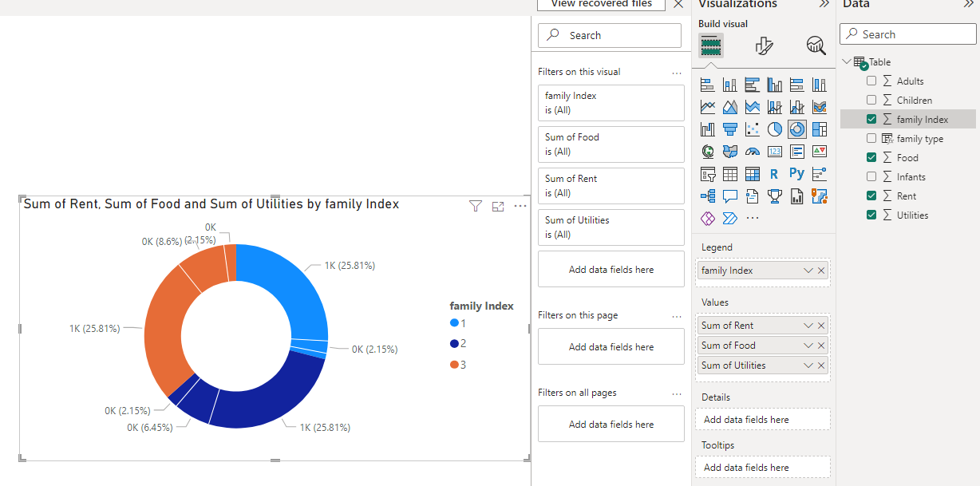Select the funnel chart visual

click(730, 129)
